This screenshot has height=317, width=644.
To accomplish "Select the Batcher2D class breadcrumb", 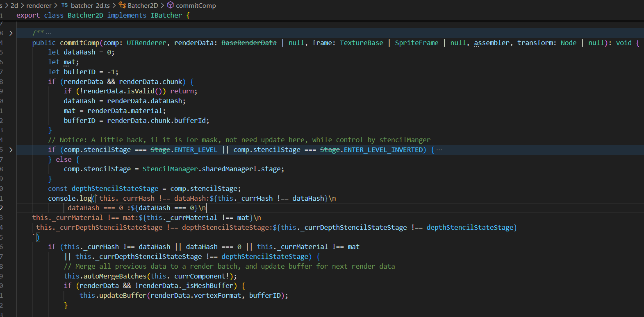I will click(x=143, y=5).
